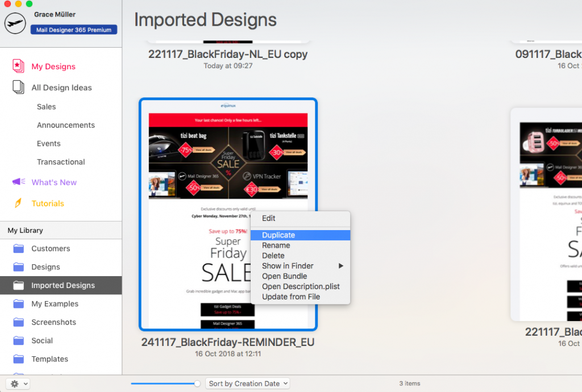Click the All Design Ideas pages icon
The image size is (582, 392).
pyautogui.click(x=18, y=87)
